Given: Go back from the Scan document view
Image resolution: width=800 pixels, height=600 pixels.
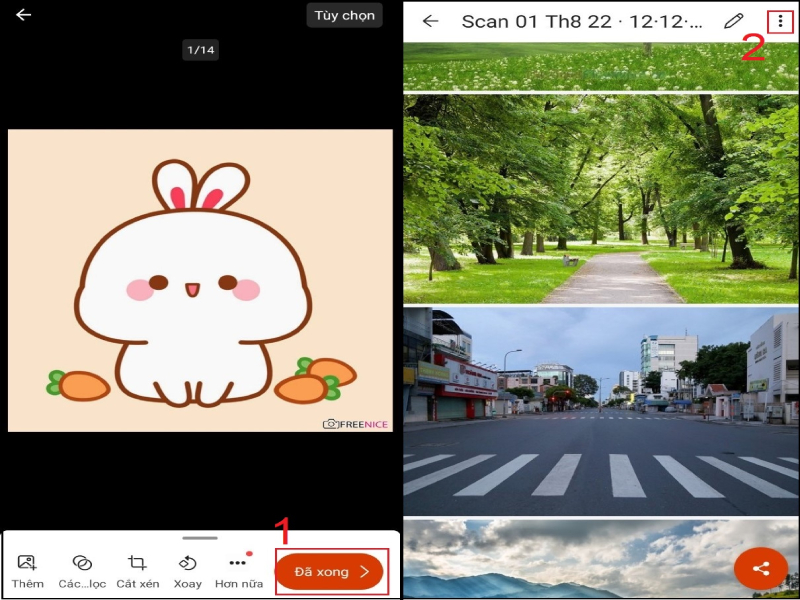Looking at the screenshot, I should click(431, 21).
